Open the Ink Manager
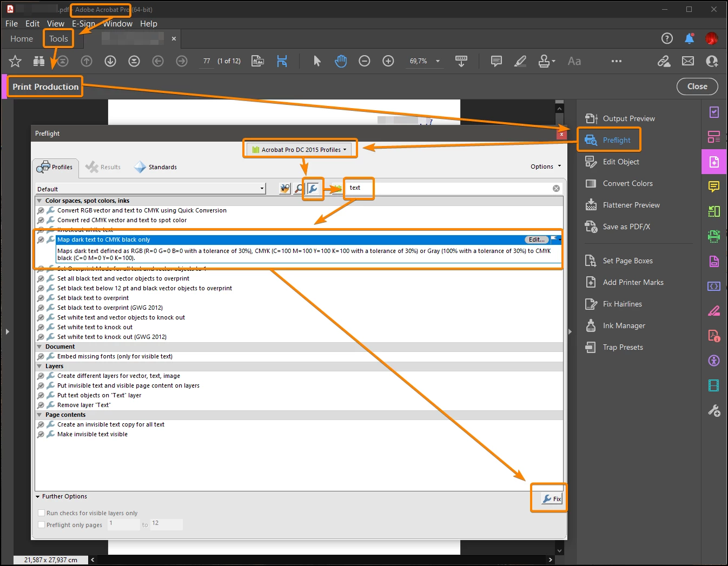This screenshot has height=566, width=728. pos(616,325)
